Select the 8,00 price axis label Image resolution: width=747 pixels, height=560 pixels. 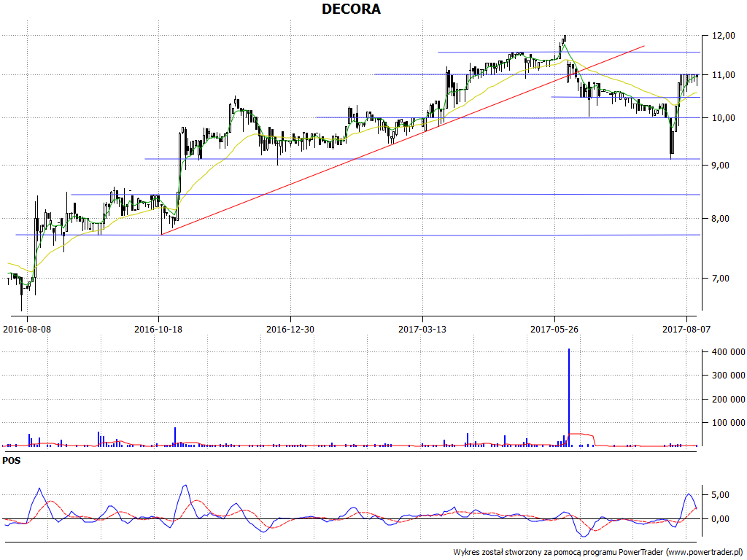tap(720, 219)
